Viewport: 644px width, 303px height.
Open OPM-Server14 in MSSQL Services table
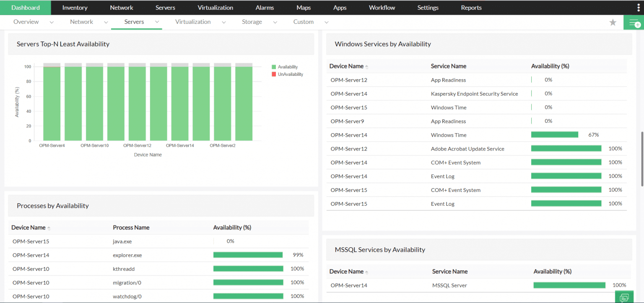tap(349, 285)
